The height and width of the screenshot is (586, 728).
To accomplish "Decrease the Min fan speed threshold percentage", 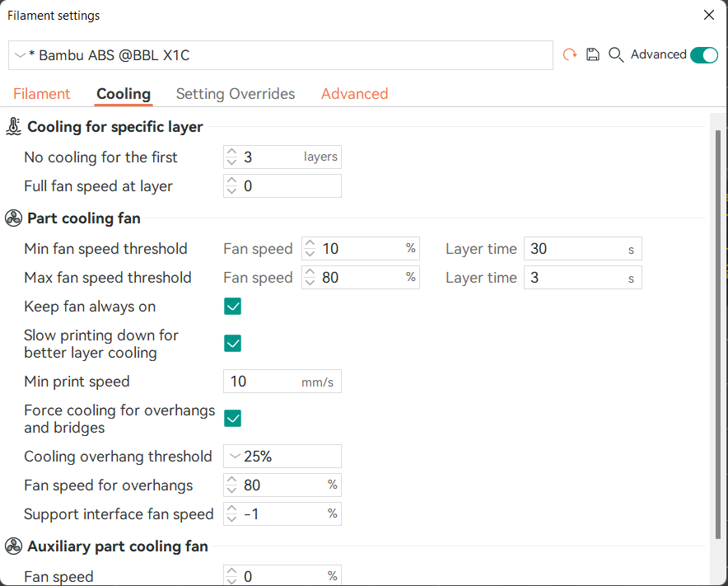I will click(x=310, y=253).
